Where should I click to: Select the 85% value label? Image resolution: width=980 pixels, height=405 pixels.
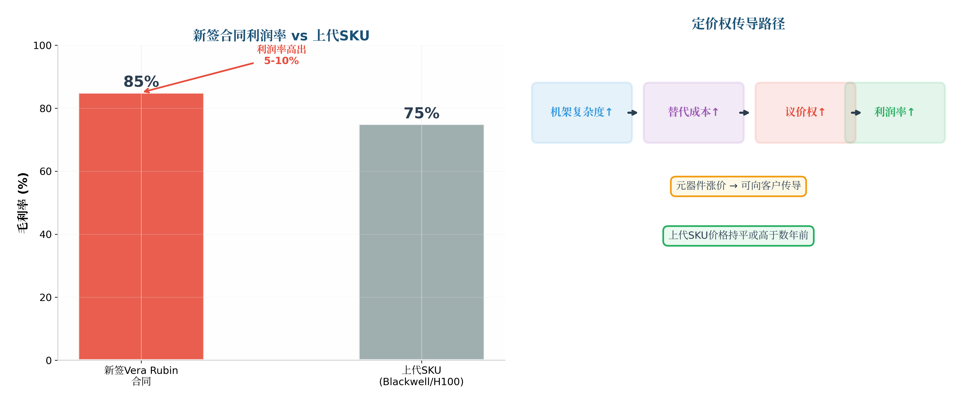141,81
